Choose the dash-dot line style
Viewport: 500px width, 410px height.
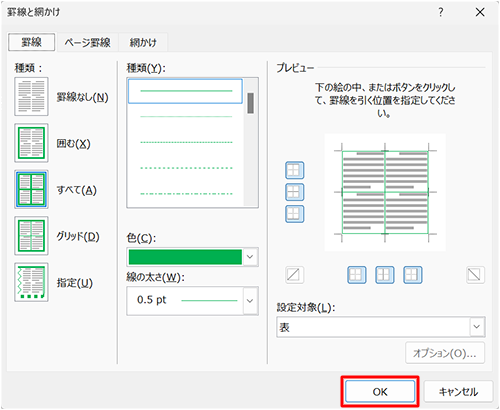[x=185, y=194]
